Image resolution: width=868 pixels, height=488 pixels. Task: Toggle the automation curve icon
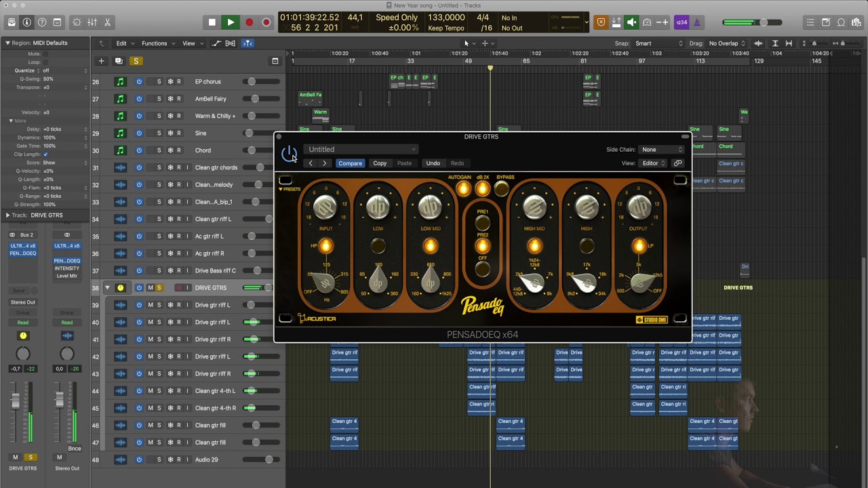pyautogui.click(x=216, y=43)
